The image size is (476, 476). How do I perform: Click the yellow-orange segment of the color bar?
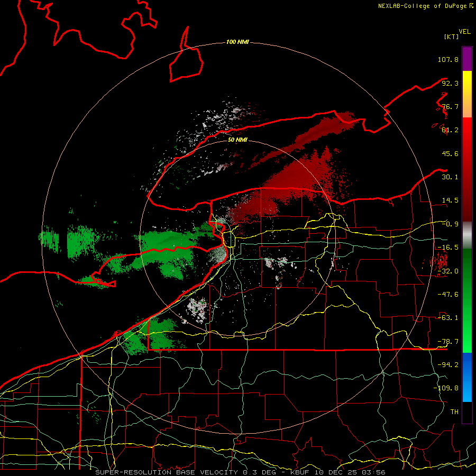coord(467,94)
